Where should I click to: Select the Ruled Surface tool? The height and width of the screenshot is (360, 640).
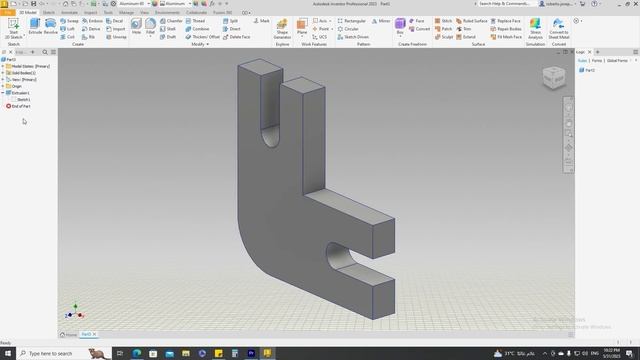[x=471, y=21]
